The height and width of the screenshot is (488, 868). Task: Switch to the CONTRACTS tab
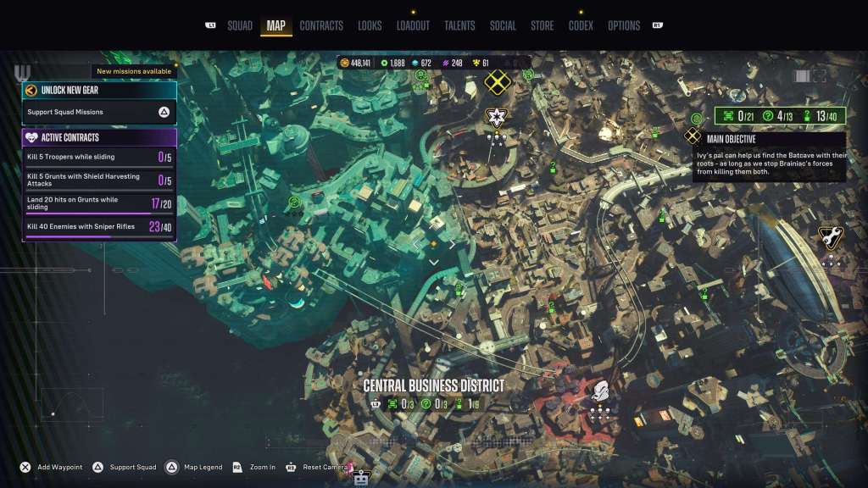click(321, 25)
